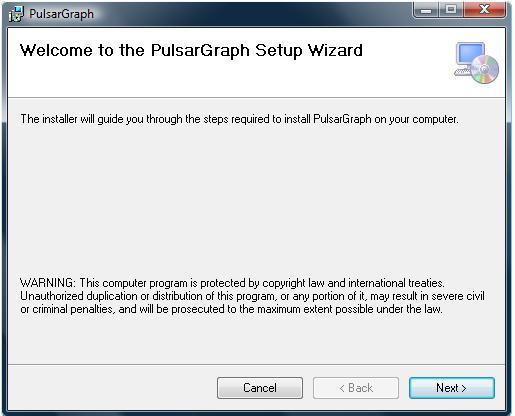Click the Unauthorized duplication or distribution line
The height and width of the screenshot is (416, 515).
coord(252,296)
